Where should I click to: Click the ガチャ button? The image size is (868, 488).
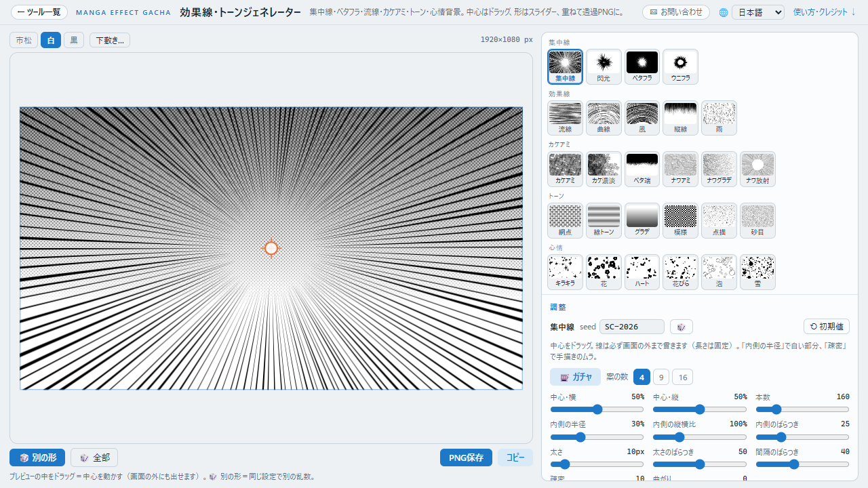coord(575,378)
